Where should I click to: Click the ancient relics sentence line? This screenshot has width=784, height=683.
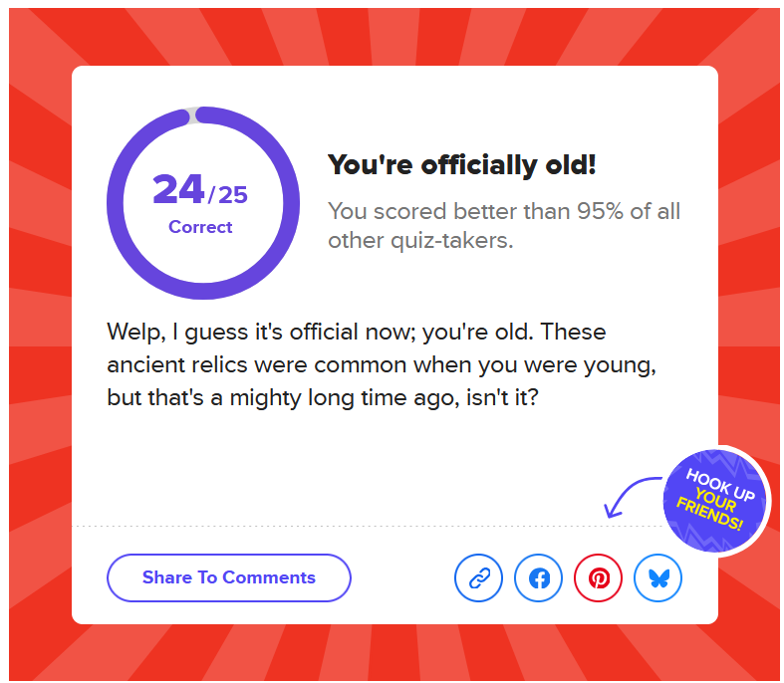click(x=382, y=365)
